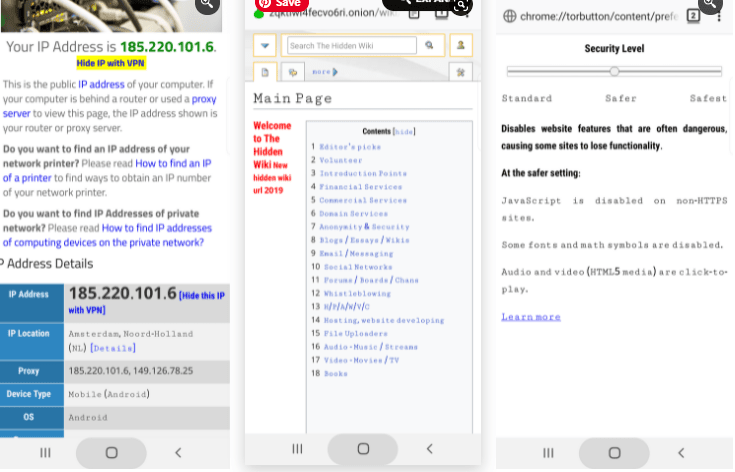Open Whistleblowing contents entry

coord(357,293)
